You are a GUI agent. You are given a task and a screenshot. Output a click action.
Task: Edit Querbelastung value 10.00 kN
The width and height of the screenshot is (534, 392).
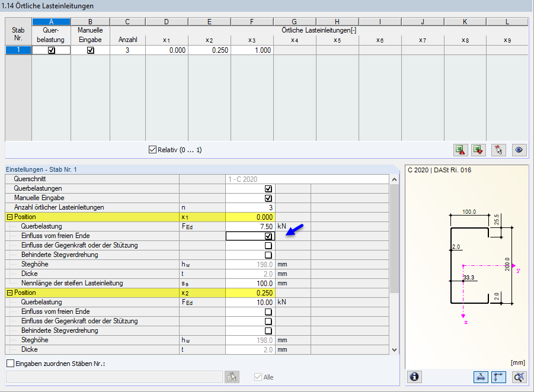coord(250,303)
